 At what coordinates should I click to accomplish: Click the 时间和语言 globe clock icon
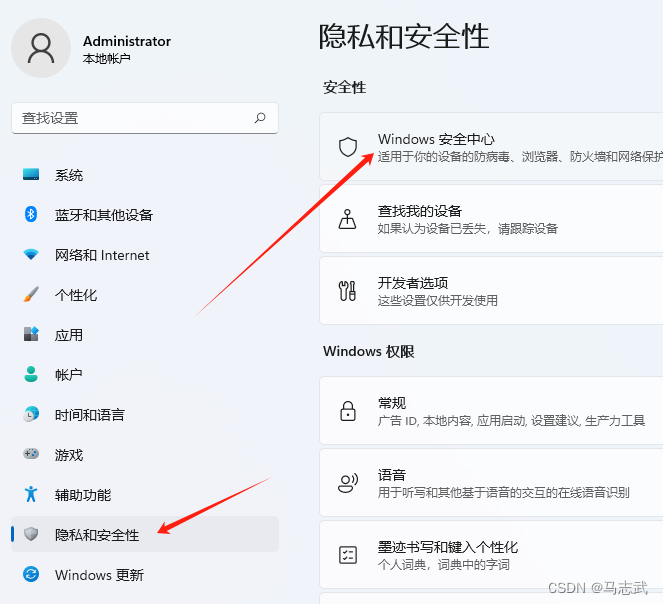(x=31, y=414)
